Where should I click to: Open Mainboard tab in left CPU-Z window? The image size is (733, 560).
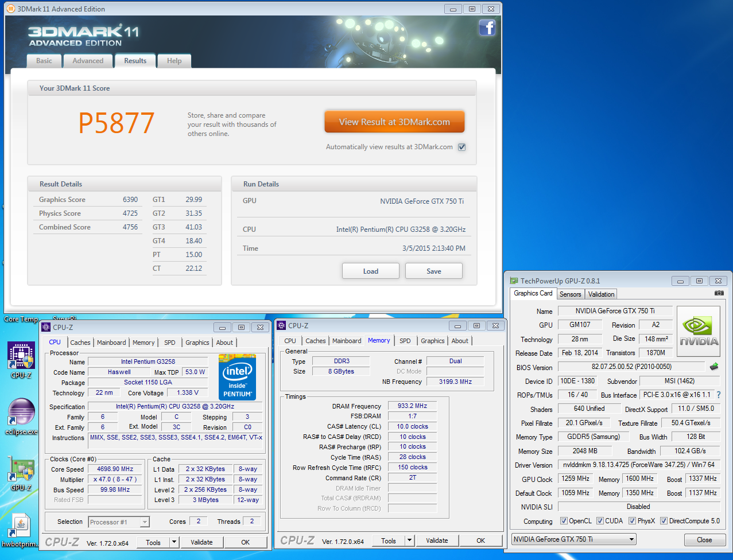[111, 343]
